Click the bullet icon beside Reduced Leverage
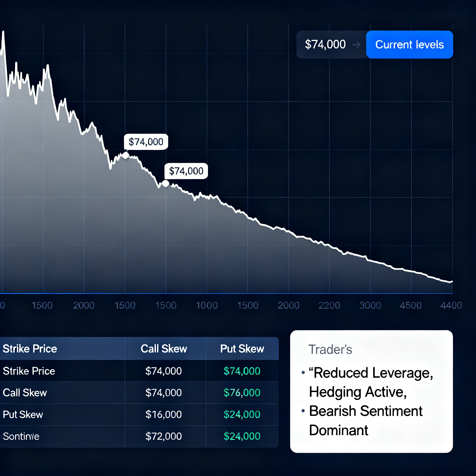The image size is (476, 476). click(303, 373)
